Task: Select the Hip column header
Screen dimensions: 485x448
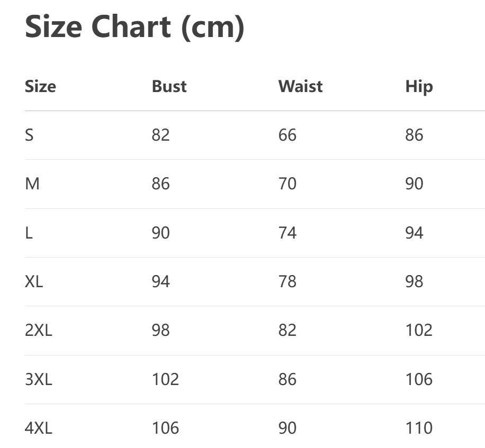Action: pyautogui.click(x=419, y=86)
